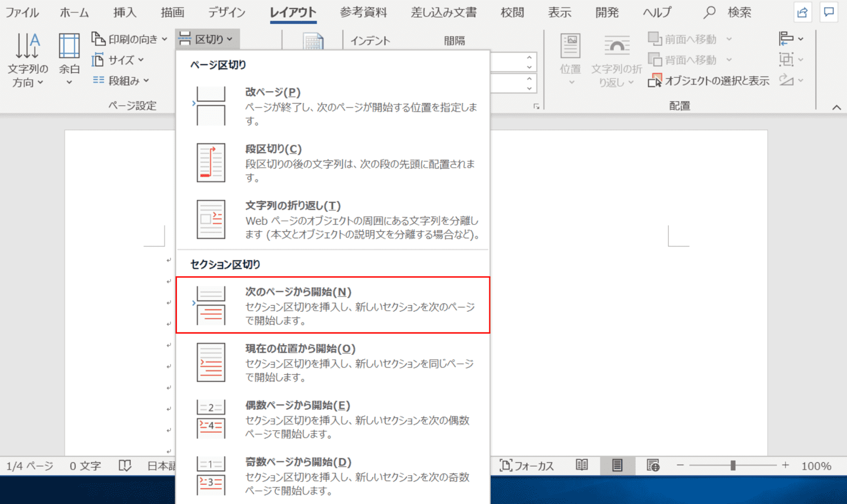
Task: Decrease lower spacing spinner value
Action: (529, 88)
